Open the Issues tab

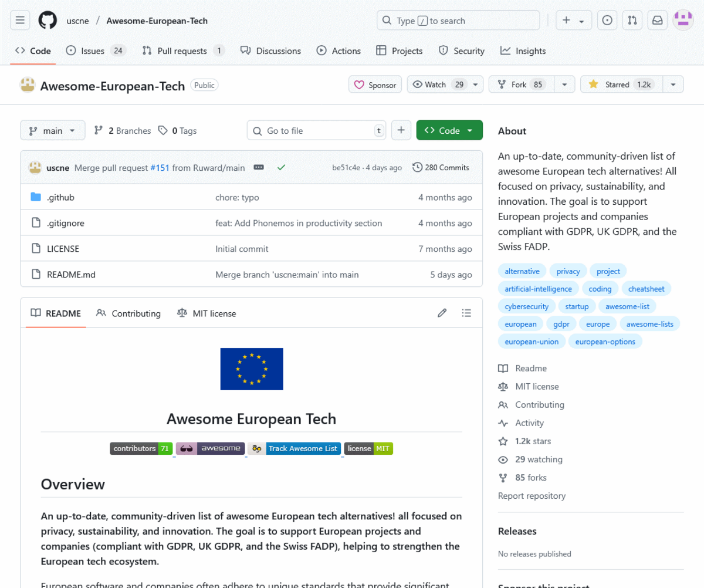pyautogui.click(x=96, y=51)
